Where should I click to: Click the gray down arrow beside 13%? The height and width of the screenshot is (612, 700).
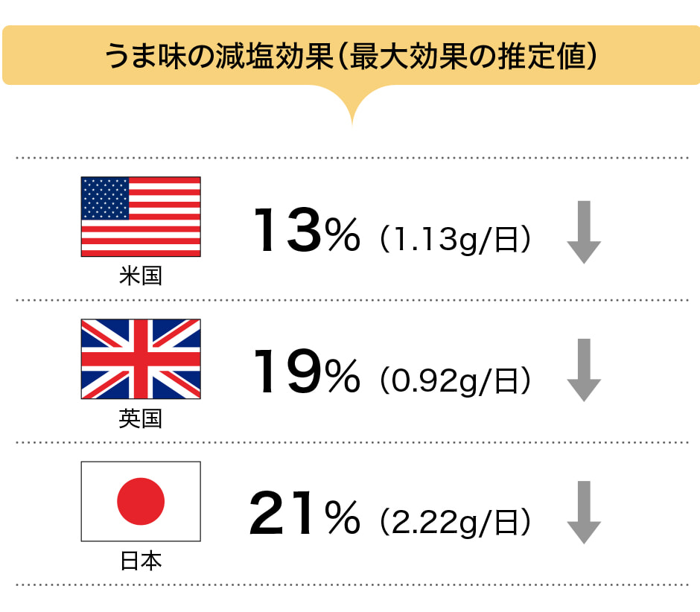click(584, 232)
